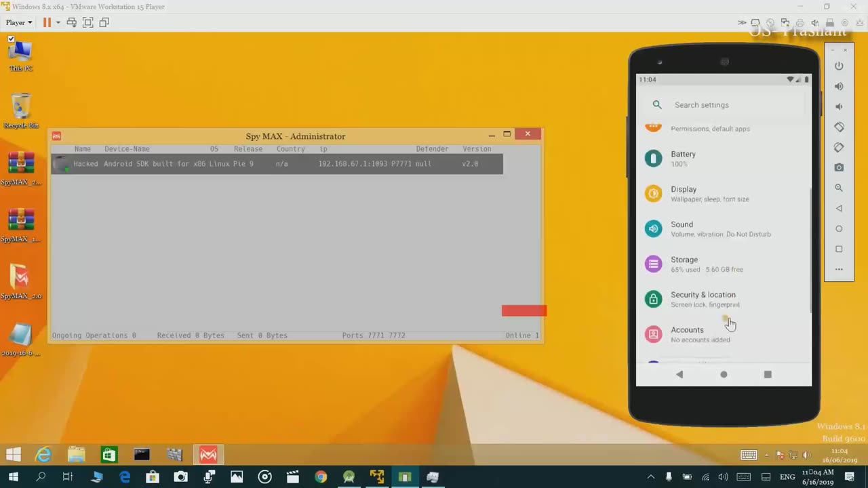The width and height of the screenshot is (868, 488).
Task: Tap the magnifier icon in Search settings
Action: [657, 105]
